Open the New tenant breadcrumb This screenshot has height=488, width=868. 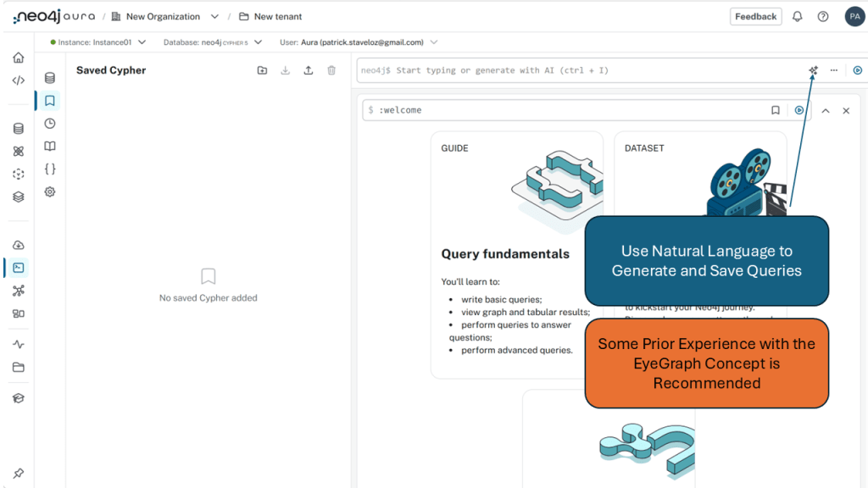pos(277,16)
